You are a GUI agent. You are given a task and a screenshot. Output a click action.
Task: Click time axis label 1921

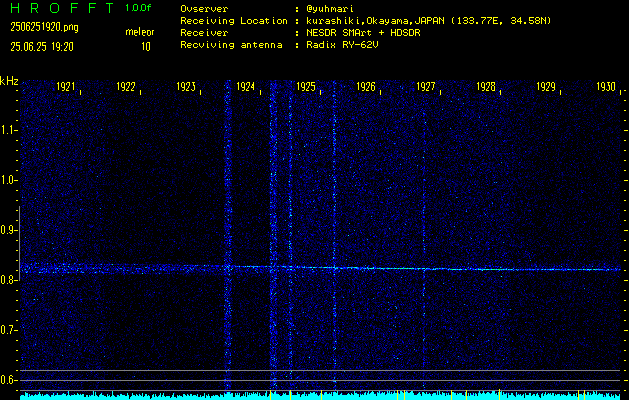click(x=65, y=87)
